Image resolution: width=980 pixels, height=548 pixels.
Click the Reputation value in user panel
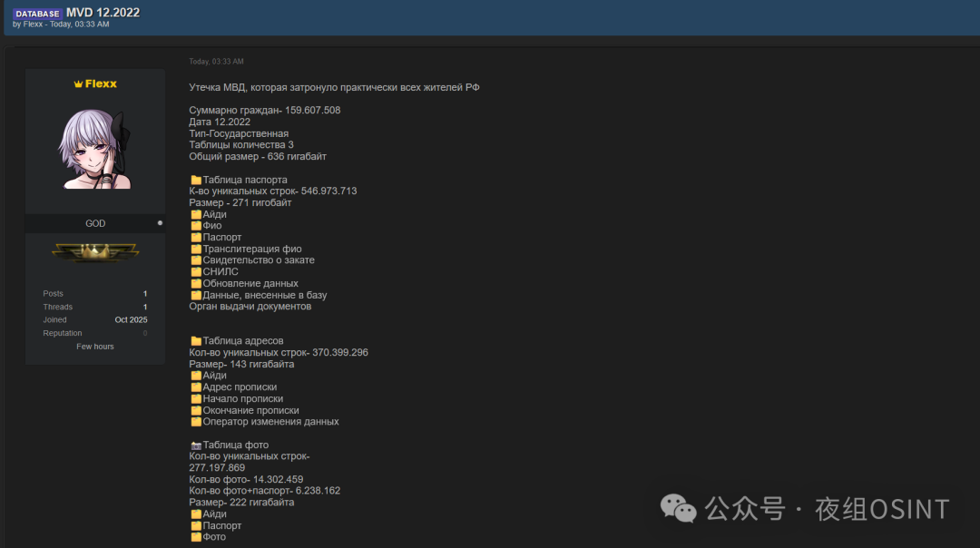145,333
